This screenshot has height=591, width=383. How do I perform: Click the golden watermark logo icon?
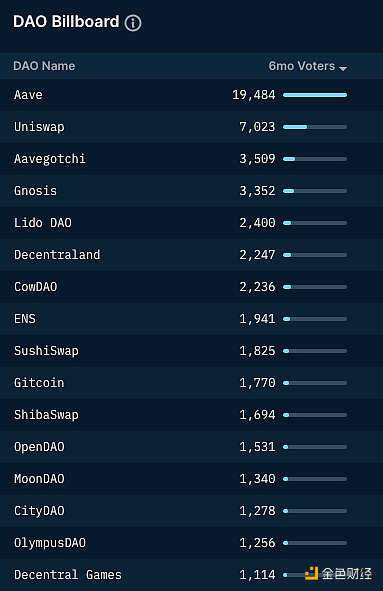tap(311, 573)
